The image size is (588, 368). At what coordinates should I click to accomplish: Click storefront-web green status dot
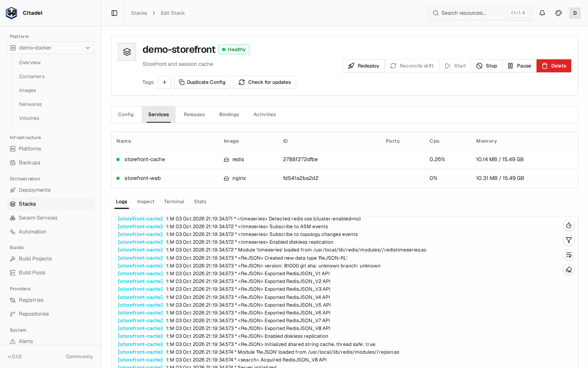(118, 178)
